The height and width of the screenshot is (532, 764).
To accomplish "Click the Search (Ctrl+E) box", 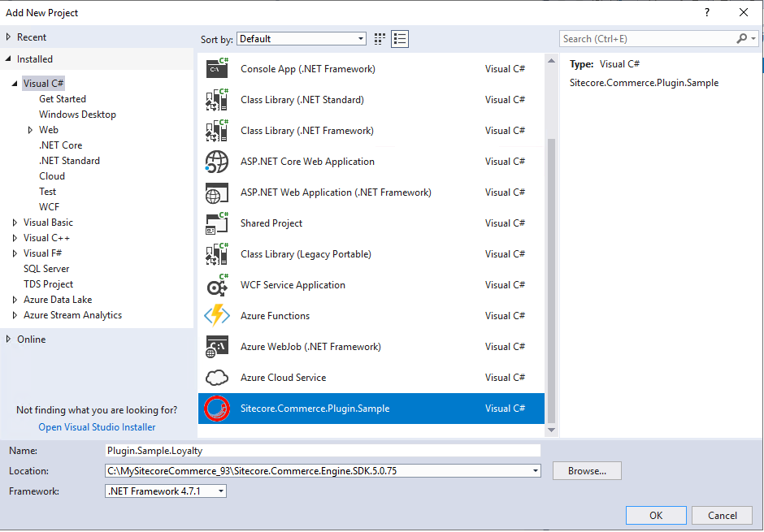I will (x=647, y=38).
